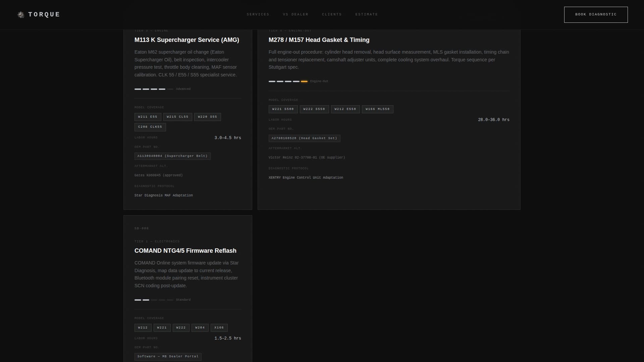644x362 pixels.
Task: Click the Head Gasket Set part number
Action: click(x=304, y=138)
